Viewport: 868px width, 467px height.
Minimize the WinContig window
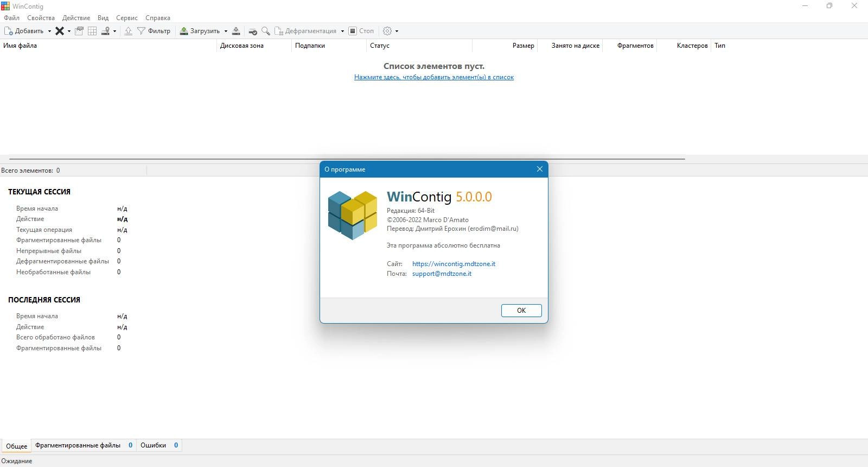805,6
